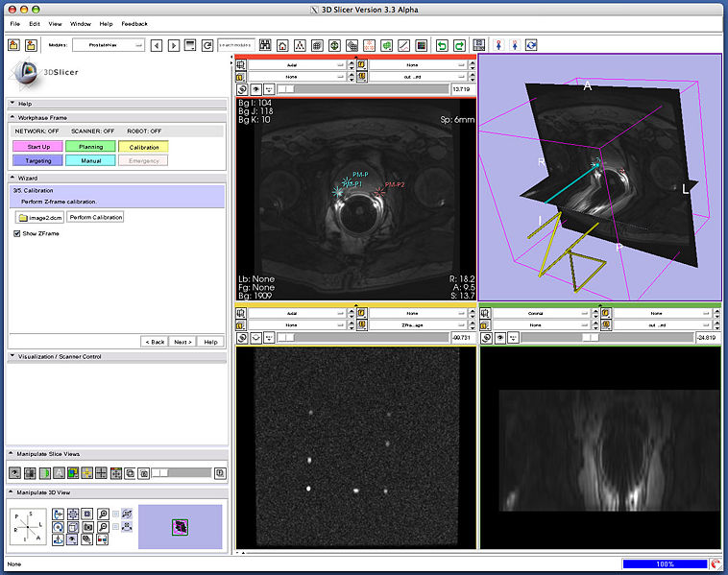The height and width of the screenshot is (575, 728).
Task: Adjust the Manipulate Slice Views opacity slider
Action: (x=182, y=473)
